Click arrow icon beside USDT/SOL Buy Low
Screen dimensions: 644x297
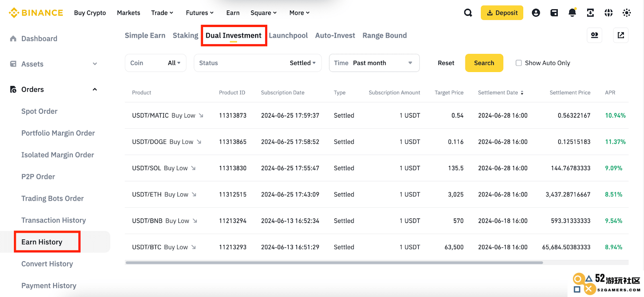(x=193, y=168)
